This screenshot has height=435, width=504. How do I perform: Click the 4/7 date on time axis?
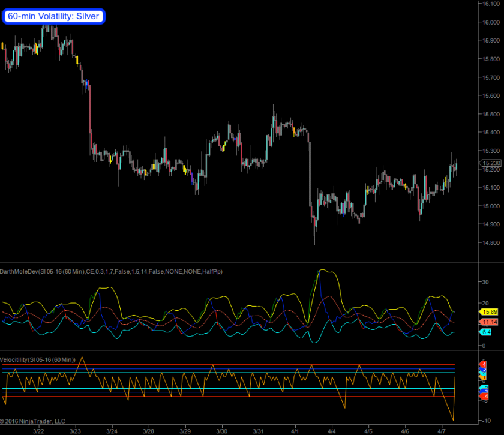[x=442, y=430]
